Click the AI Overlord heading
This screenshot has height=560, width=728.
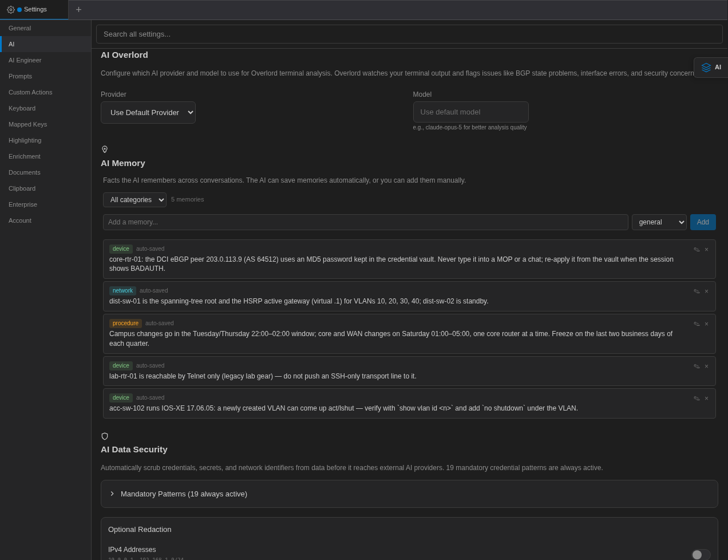tap(124, 55)
